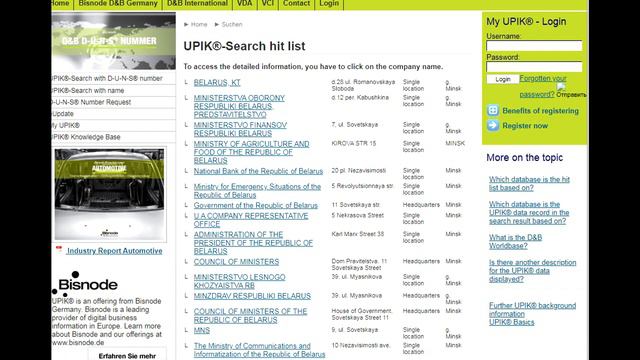This screenshot has width=640, height=360.
Task: Open the Update sidebar item
Action: [63, 114]
